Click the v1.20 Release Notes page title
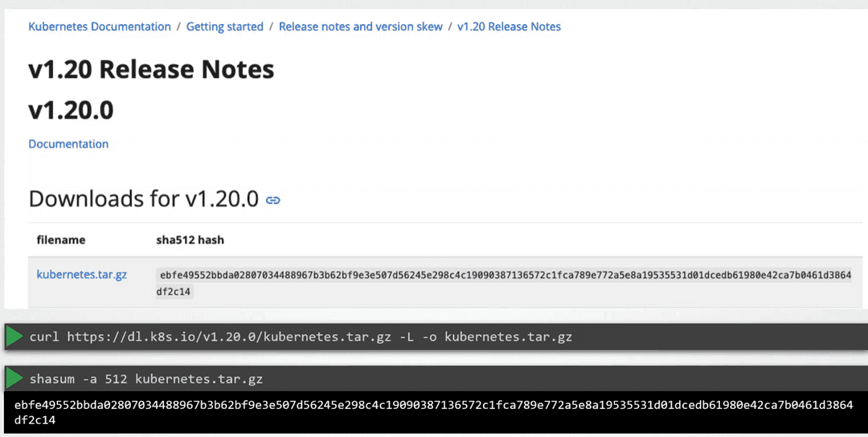868x437 pixels. tap(151, 70)
